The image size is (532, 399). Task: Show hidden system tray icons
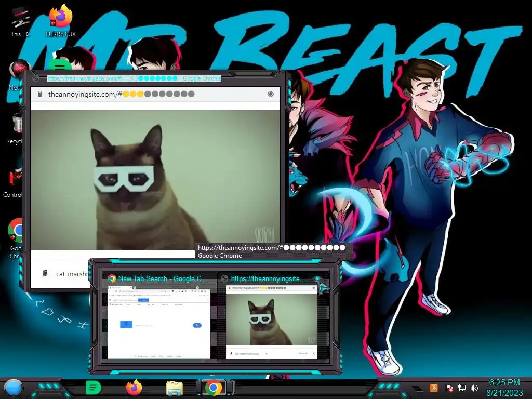coord(417,389)
